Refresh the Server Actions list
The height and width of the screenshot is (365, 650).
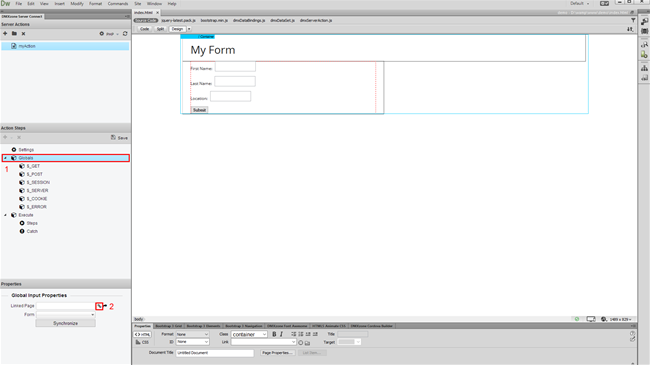pyautogui.click(x=125, y=34)
